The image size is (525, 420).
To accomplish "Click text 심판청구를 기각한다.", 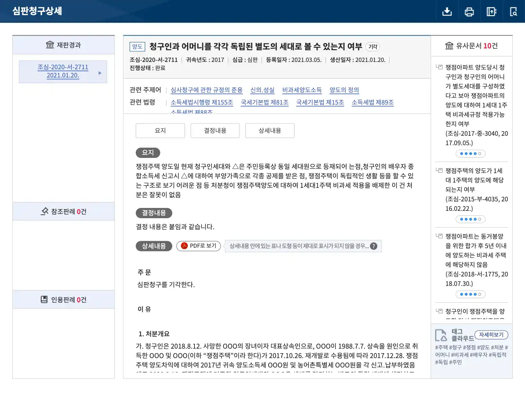I will click(166, 284).
